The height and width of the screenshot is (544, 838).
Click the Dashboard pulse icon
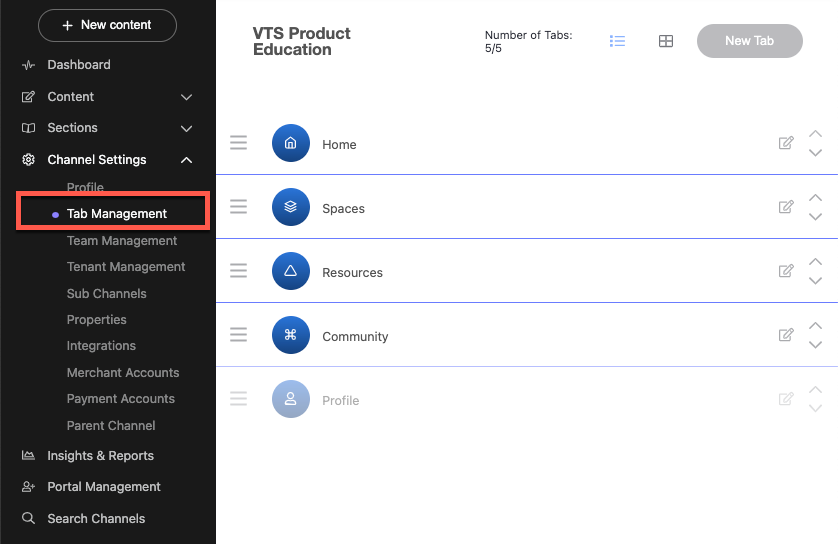point(28,65)
